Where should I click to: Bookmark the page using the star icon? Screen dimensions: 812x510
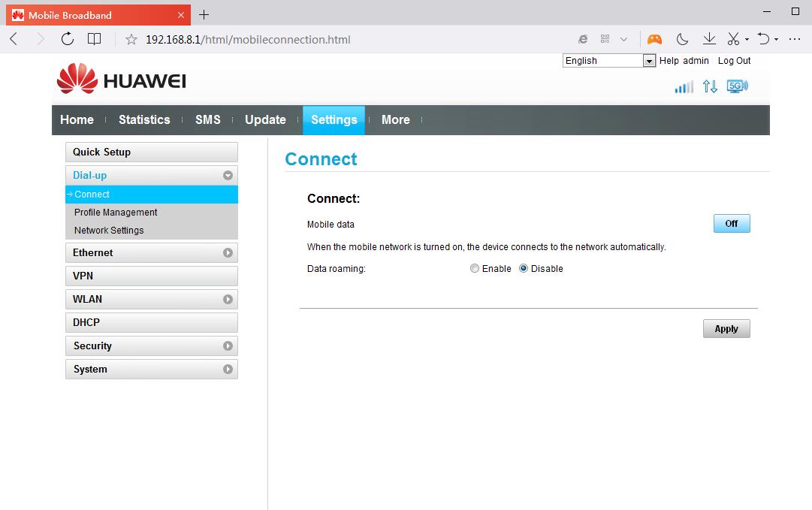tap(131, 39)
